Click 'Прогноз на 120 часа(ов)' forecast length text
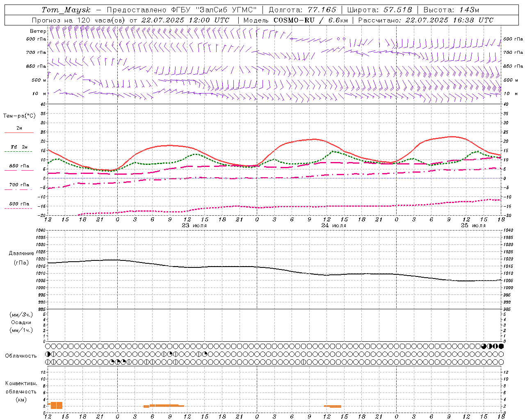 click(x=79, y=20)
